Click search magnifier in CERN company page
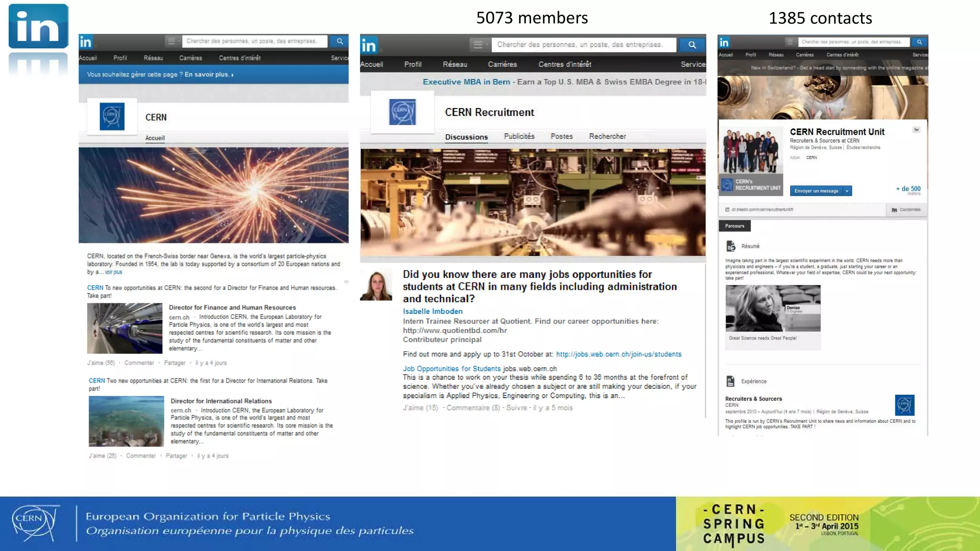This screenshot has width=980, height=551. [339, 42]
